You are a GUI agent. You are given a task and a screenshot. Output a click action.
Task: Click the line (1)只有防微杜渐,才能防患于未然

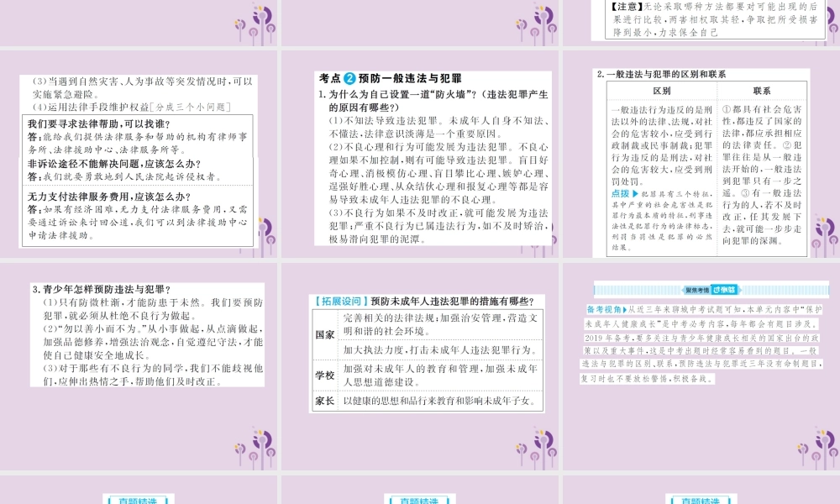124,302
